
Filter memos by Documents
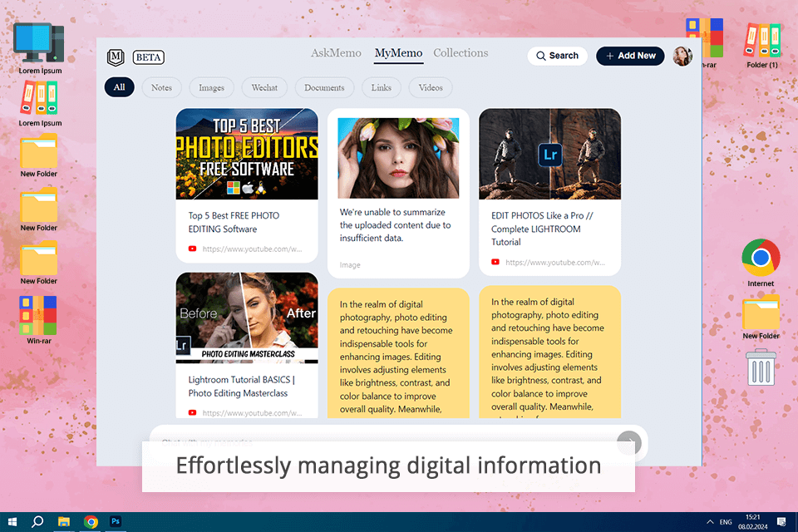324,87
